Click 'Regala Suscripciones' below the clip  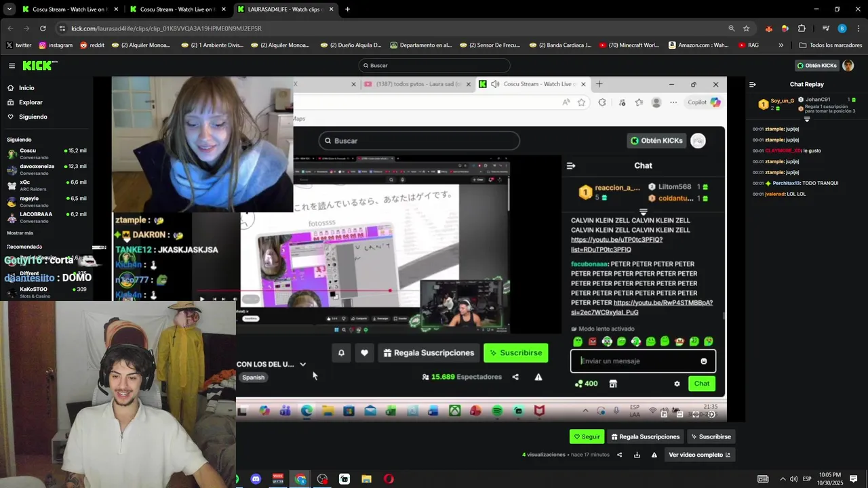click(x=645, y=436)
